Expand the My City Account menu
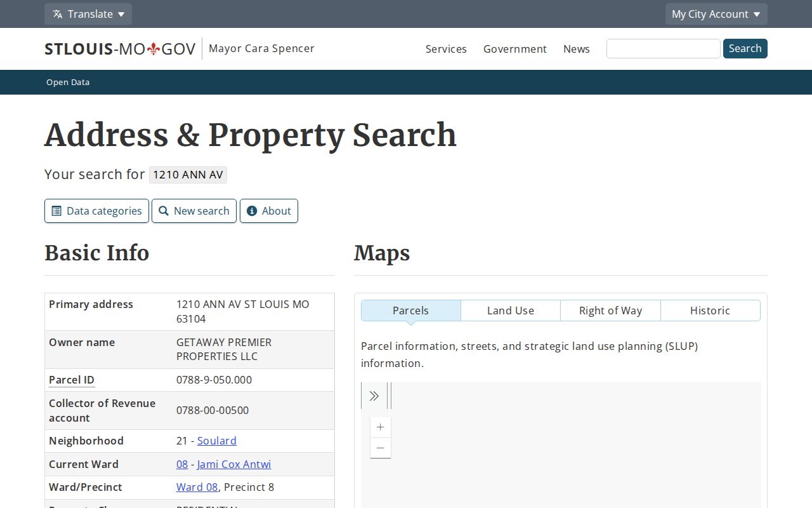 716,14
